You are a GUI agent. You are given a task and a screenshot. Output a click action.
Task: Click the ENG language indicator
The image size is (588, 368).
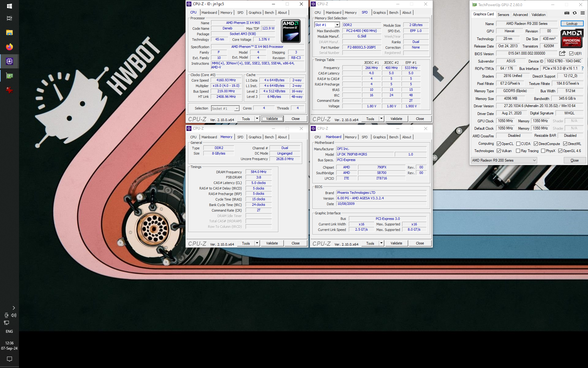[9, 332]
